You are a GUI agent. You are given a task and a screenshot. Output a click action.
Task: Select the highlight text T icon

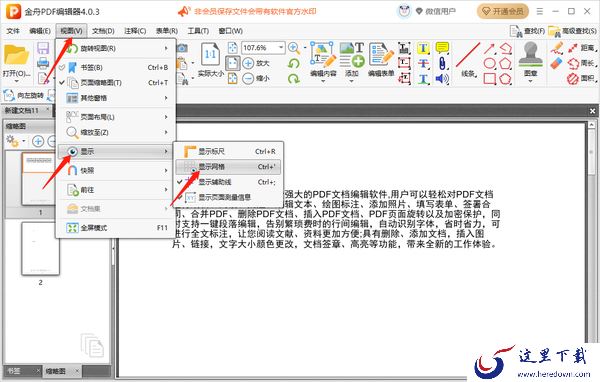tap(423, 48)
